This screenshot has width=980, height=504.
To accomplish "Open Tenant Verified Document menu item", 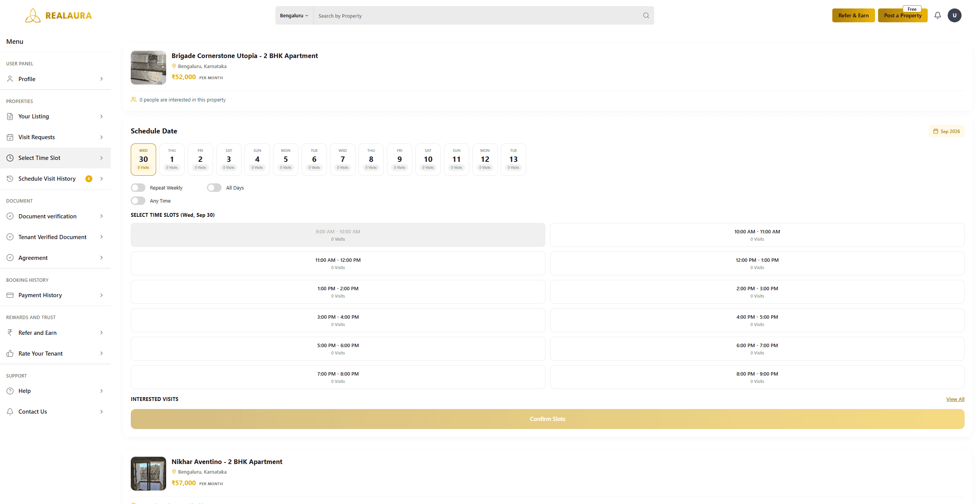I will click(x=55, y=237).
